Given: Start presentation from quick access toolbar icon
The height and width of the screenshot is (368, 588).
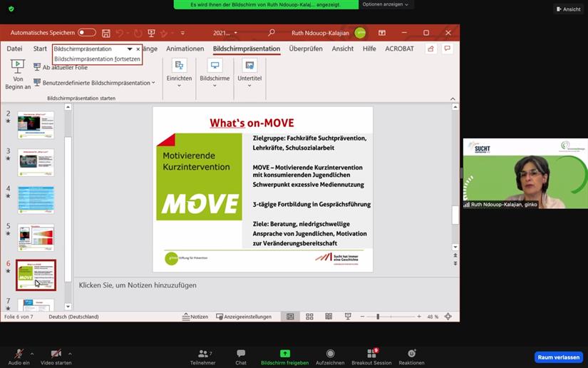Looking at the screenshot, I should [152, 33].
